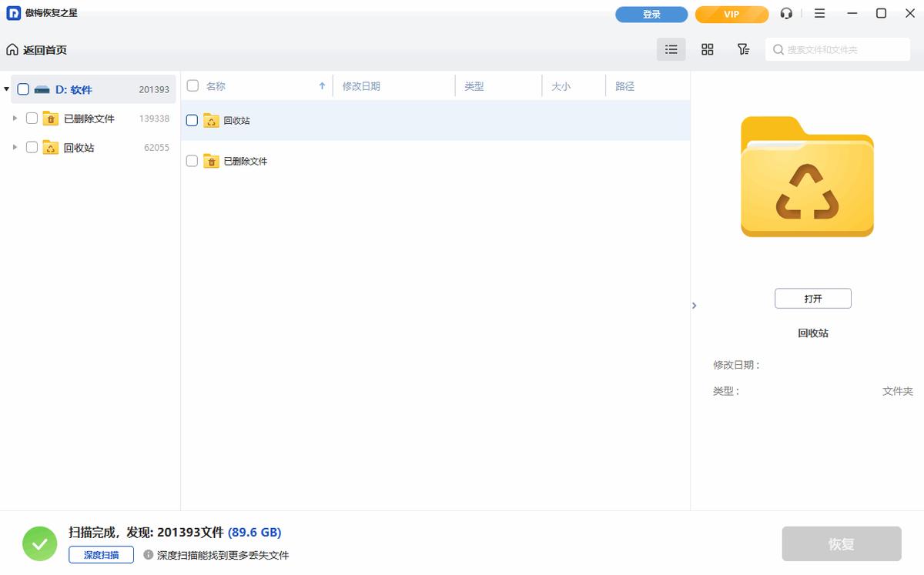The height and width of the screenshot is (575, 924).
Task: Click the 文件夹 type value in preview
Action: 898,391
